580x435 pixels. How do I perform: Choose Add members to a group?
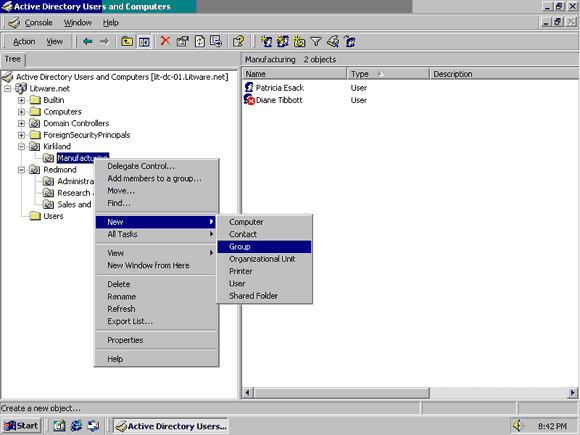tap(156, 179)
